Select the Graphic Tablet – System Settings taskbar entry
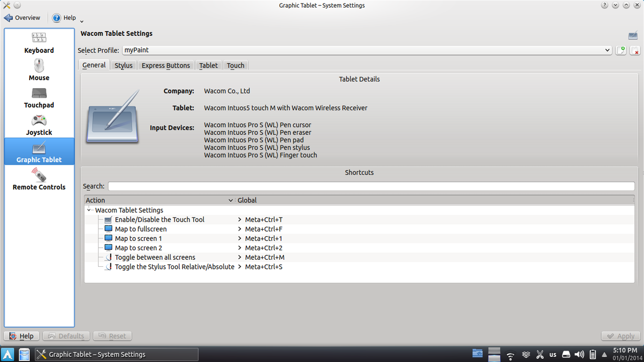 point(116,354)
